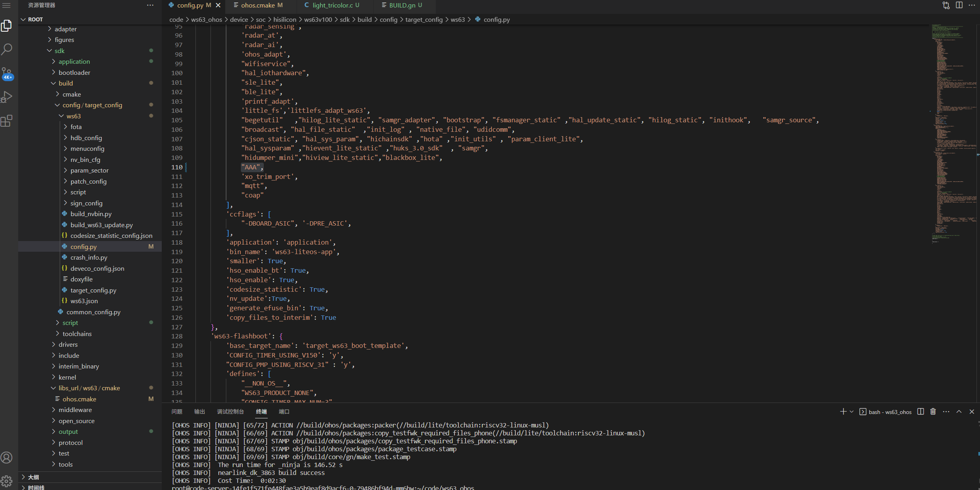
Task: Open the Accounts icon at the bottom
Action: pos(7,458)
